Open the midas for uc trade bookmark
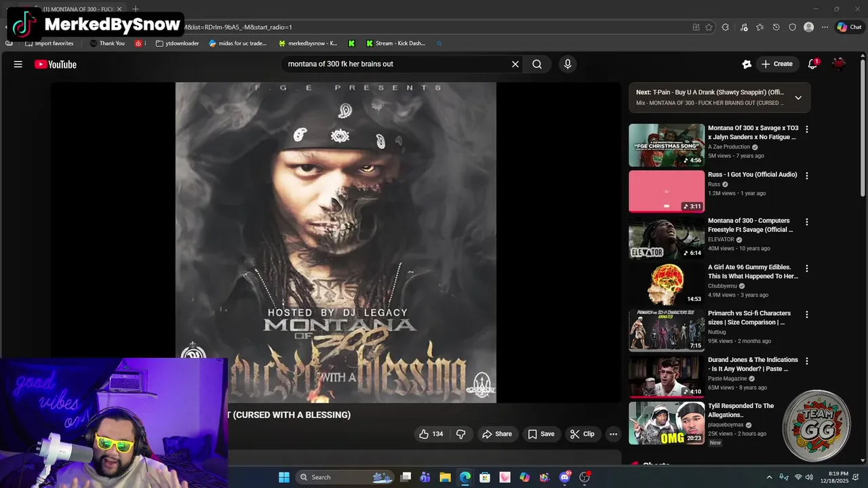 pyautogui.click(x=237, y=43)
